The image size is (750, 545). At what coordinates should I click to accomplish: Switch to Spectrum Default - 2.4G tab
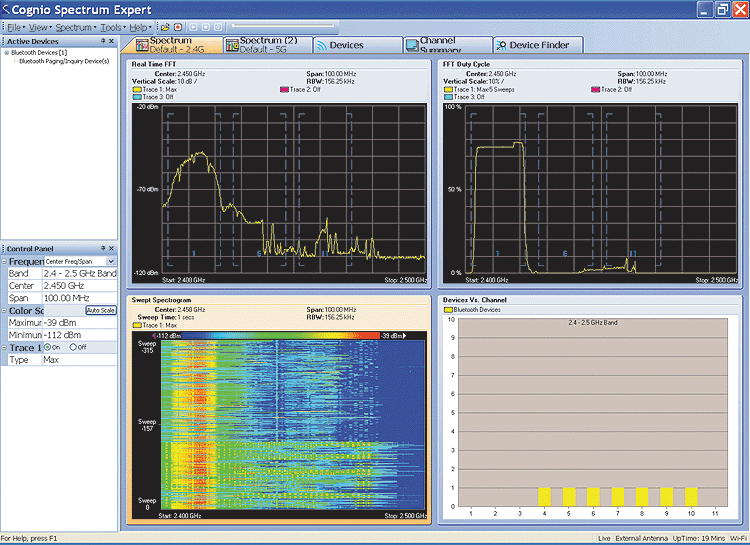pos(172,45)
